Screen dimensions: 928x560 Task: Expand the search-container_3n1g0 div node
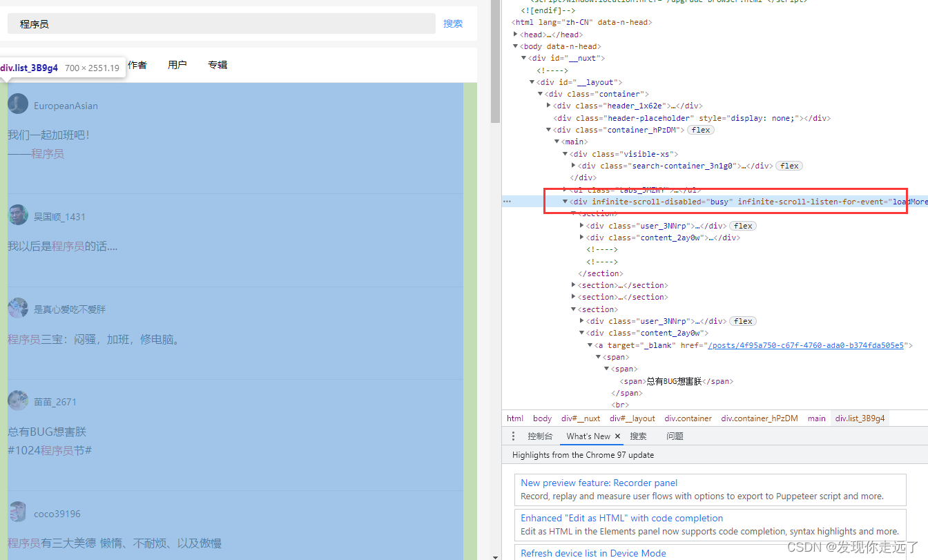[574, 166]
